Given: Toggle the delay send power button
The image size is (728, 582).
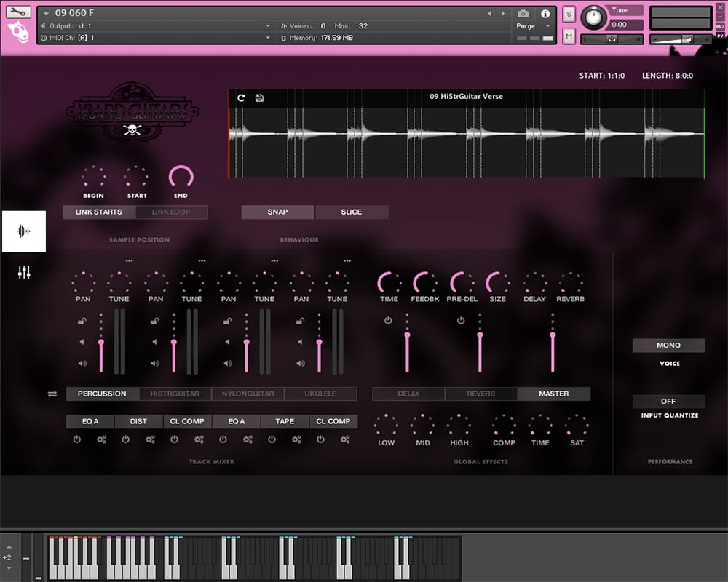Looking at the screenshot, I should coord(388,320).
